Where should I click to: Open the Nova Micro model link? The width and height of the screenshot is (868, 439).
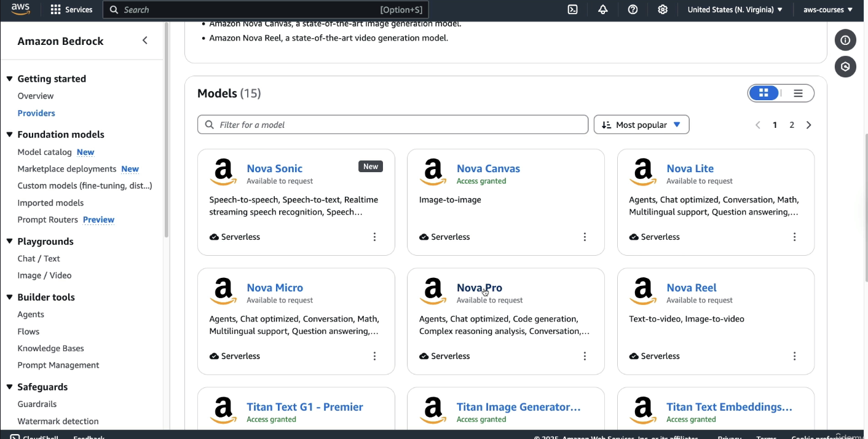[275, 288]
